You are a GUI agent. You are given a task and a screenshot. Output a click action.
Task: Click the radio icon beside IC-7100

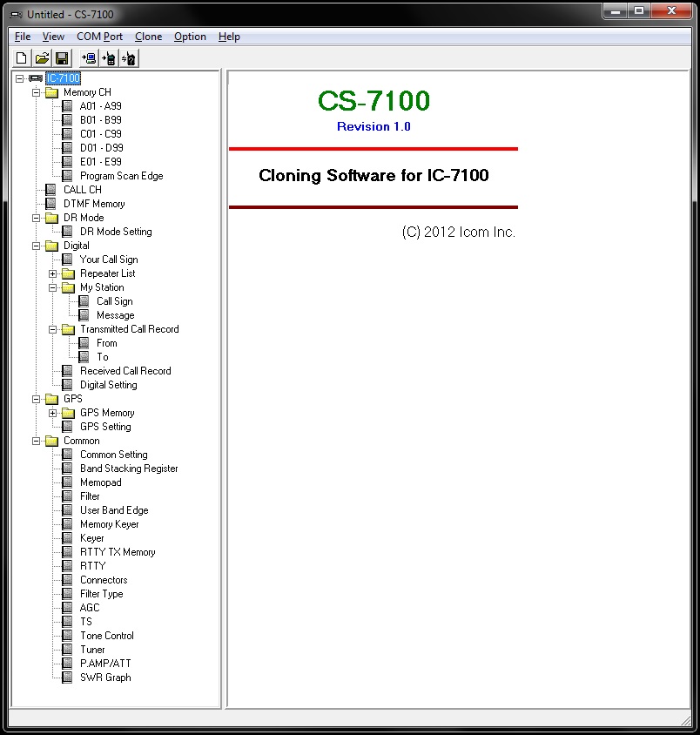36,78
